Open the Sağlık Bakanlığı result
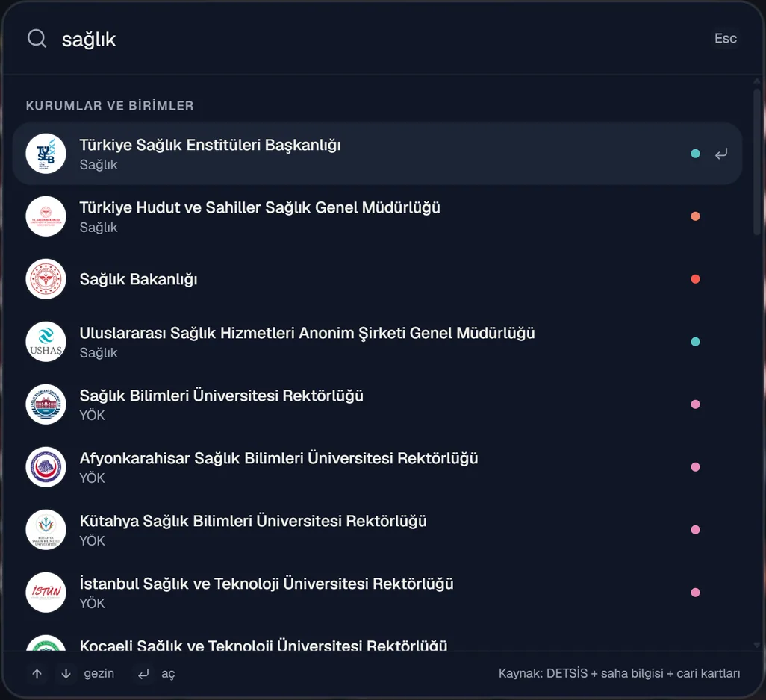This screenshot has height=700, width=766. 377,279
